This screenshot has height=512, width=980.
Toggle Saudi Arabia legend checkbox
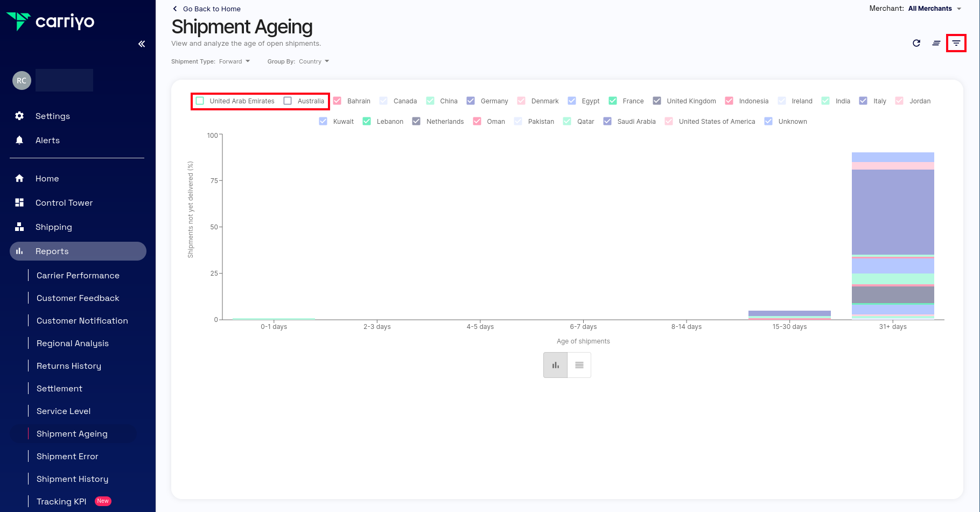click(x=607, y=121)
